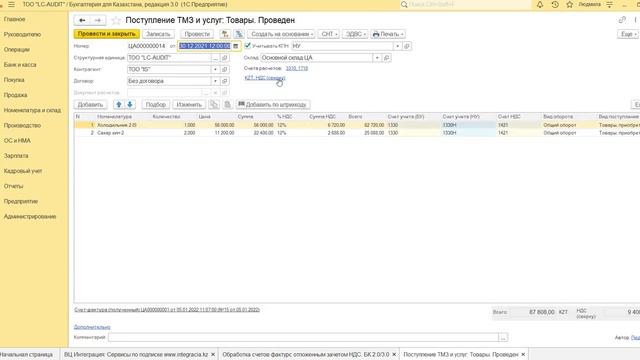Click into the date field
Image resolution: width=640 pixels, height=360 pixels.
coord(205,46)
